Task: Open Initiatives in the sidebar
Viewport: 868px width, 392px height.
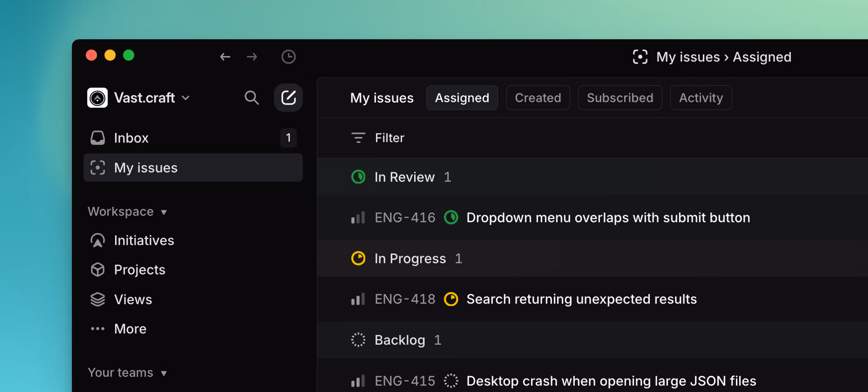Action: tap(143, 240)
